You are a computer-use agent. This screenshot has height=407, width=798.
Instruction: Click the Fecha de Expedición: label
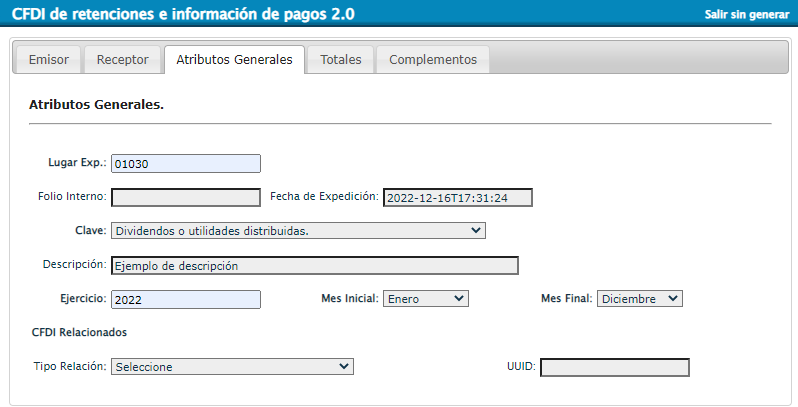point(324,196)
